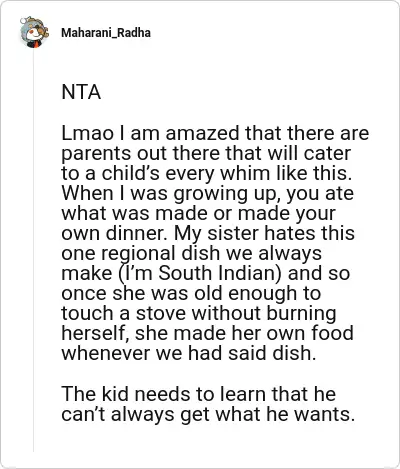Click the word Lmao starting the comment
The width and height of the screenshot is (400, 469).
click(88, 133)
